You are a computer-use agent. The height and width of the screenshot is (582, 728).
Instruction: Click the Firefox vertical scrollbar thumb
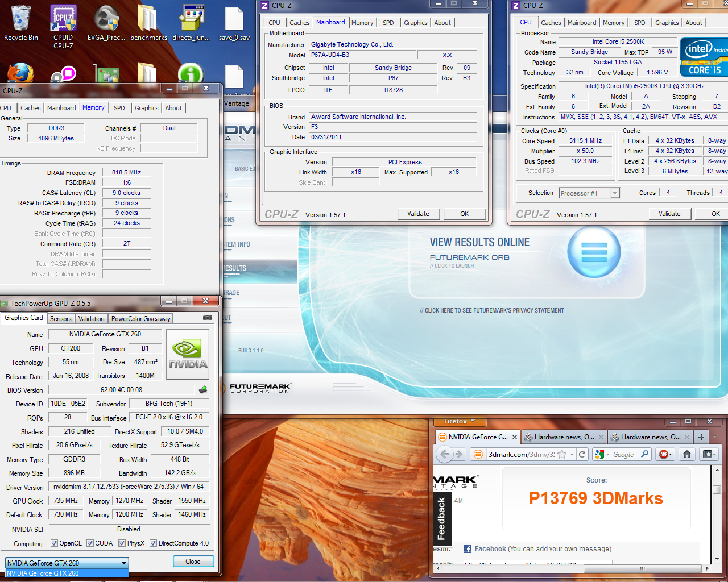717,489
